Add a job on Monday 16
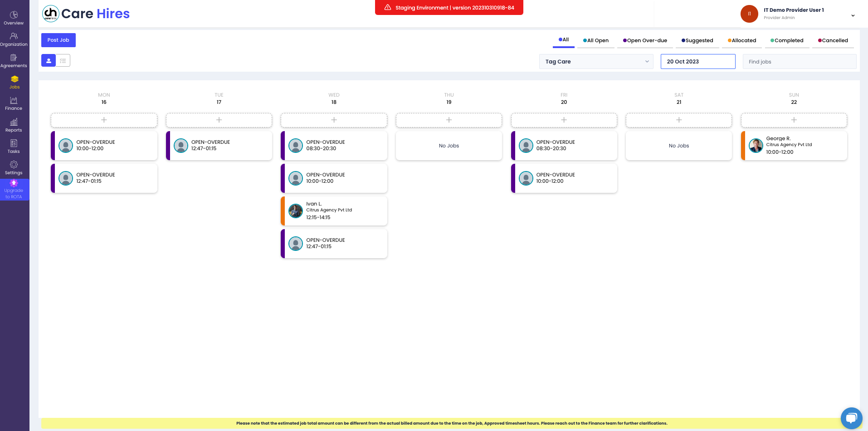The width and height of the screenshot is (868, 431). 104,120
